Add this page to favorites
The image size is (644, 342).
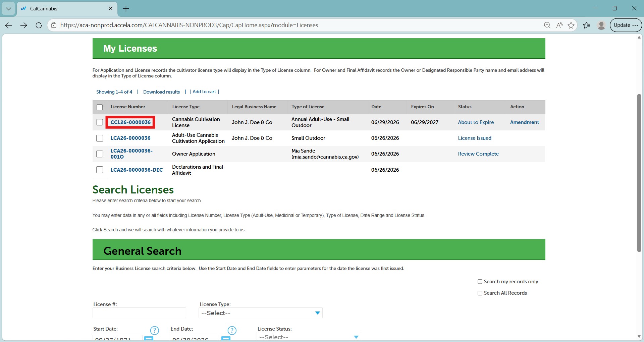571,25
